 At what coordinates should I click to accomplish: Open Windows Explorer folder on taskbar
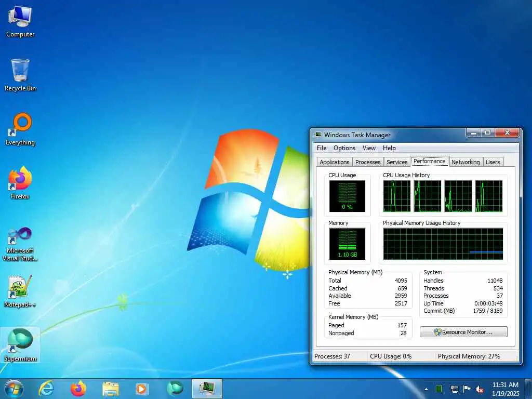111,389
